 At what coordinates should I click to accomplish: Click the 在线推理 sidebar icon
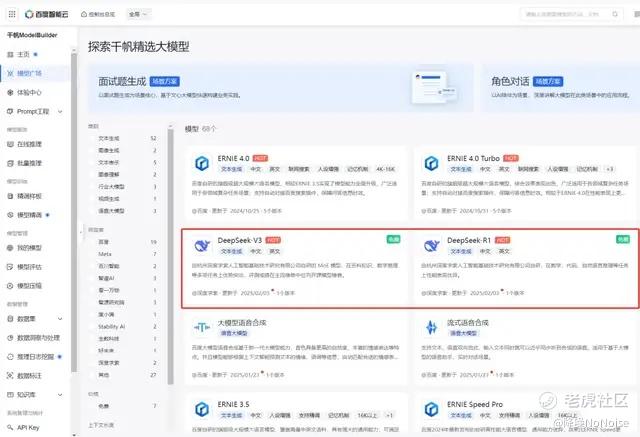10,144
